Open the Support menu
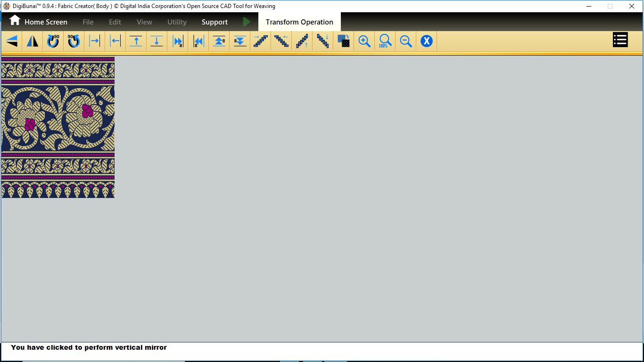 [215, 22]
